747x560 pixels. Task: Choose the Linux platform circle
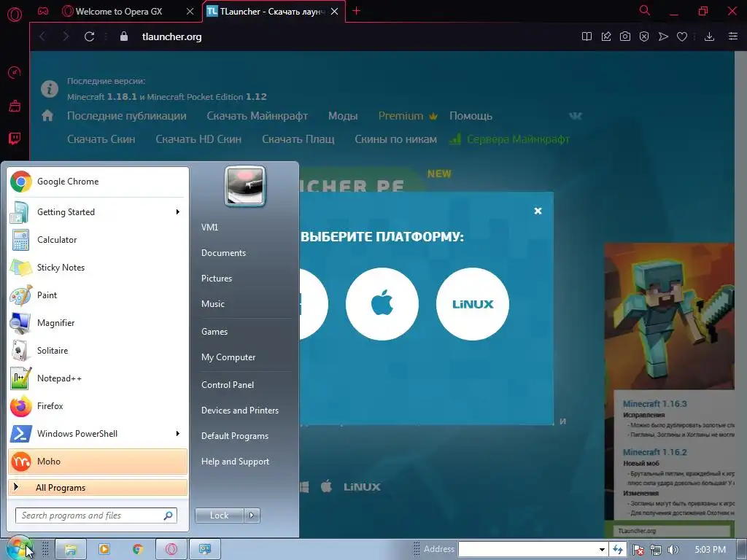tap(473, 304)
